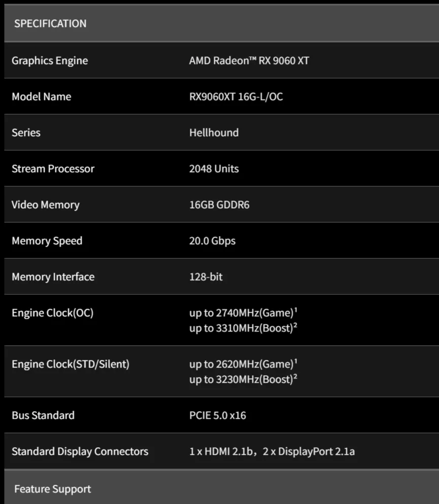This screenshot has width=439, height=504.
Task: Click footnote on 3310MHz(Boost) clock
Action: point(295,325)
